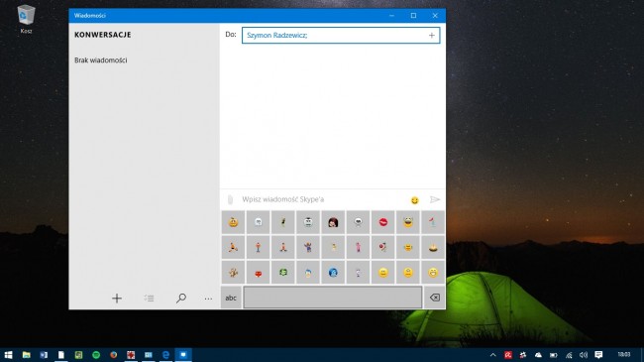Open the search magnifier in conversations pane
The height and width of the screenshot is (362, 644).
coord(181,298)
